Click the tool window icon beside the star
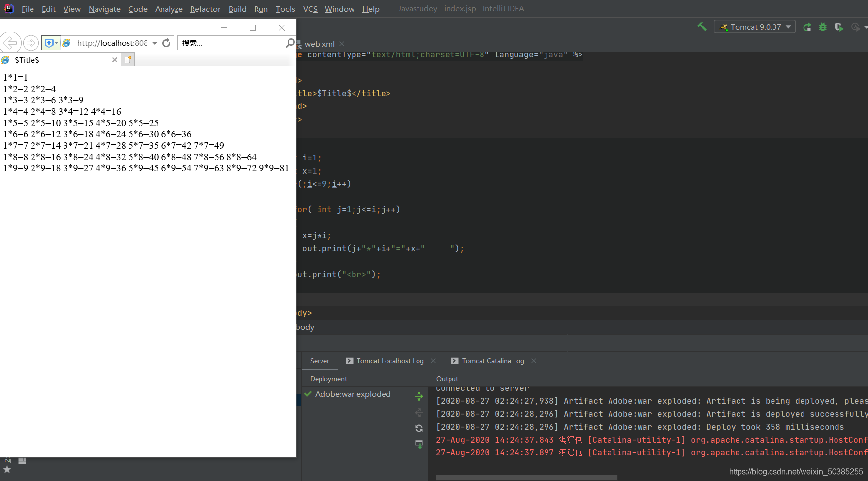Screen dimensions: 868x481 [x=22, y=461]
